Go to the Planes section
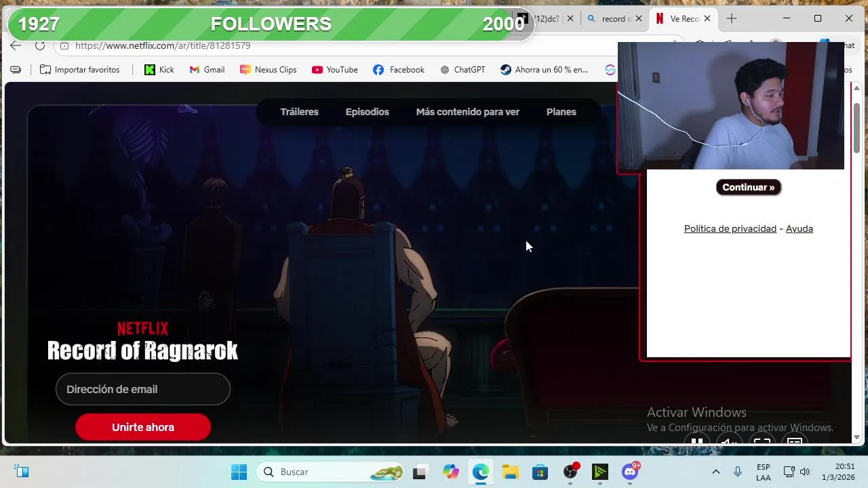Screen dimensions: 868x488 pyautogui.click(x=561, y=112)
